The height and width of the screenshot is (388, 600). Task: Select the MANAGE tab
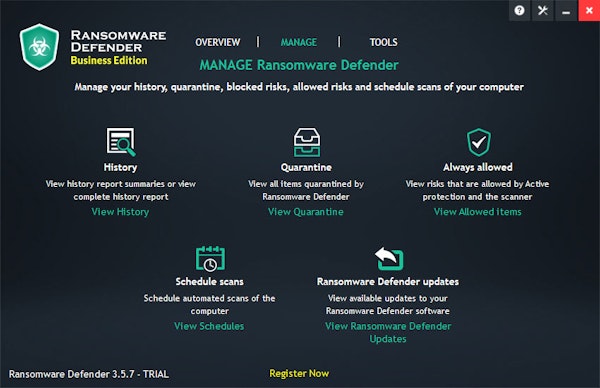[x=299, y=42]
